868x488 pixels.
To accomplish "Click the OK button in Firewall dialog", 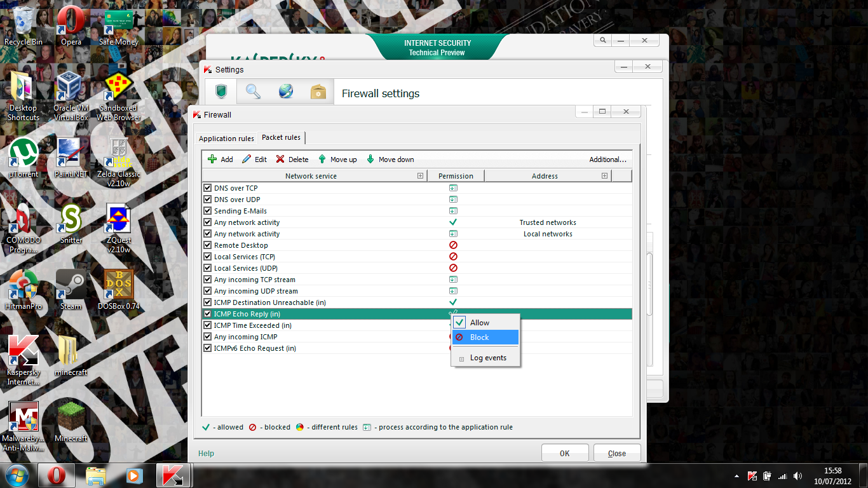I will click(564, 453).
